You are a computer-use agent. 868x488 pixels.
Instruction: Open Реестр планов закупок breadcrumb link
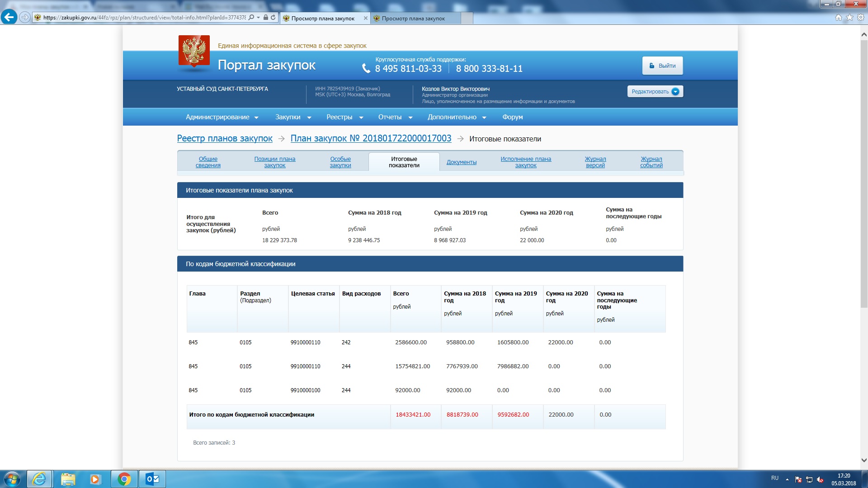225,139
